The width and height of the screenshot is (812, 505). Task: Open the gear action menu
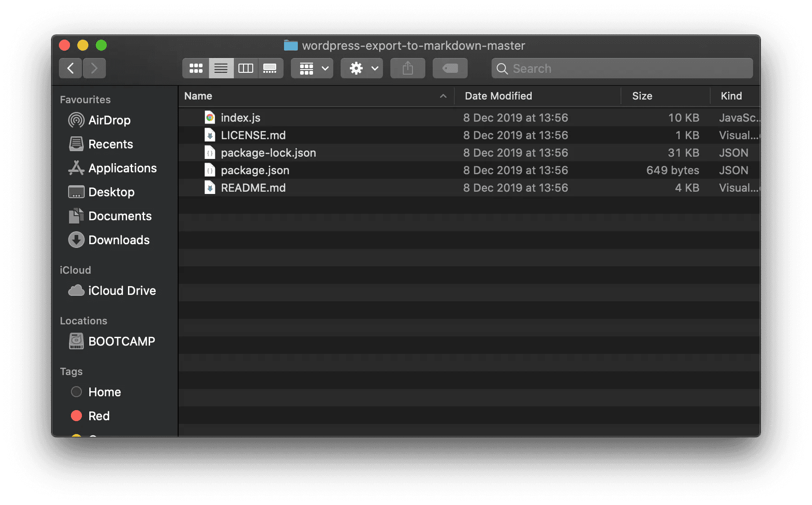click(362, 68)
